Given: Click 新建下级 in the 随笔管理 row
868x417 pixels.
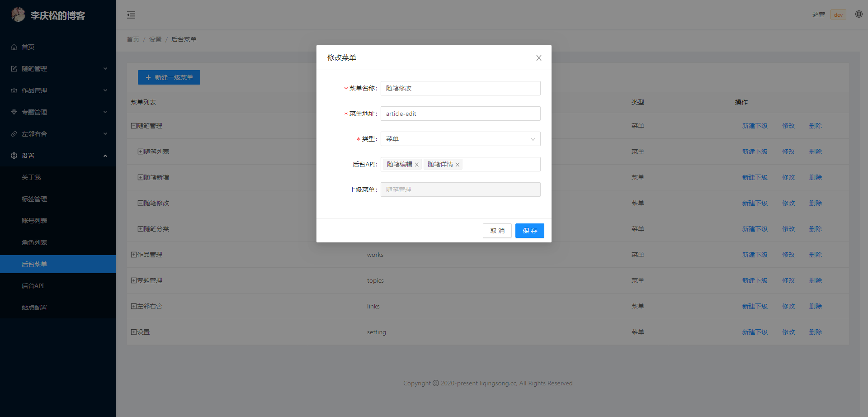Looking at the screenshot, I should coord(755,126).
